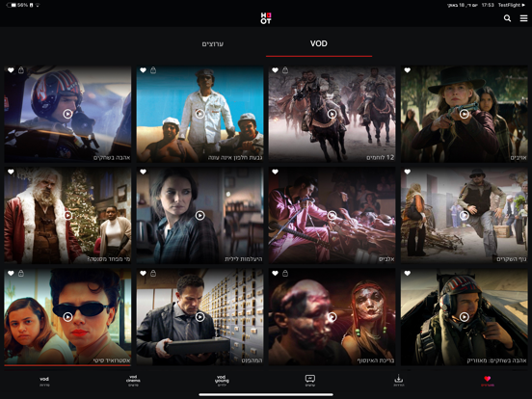Select title text בריכת האינסוף

[x=376, y=360]
